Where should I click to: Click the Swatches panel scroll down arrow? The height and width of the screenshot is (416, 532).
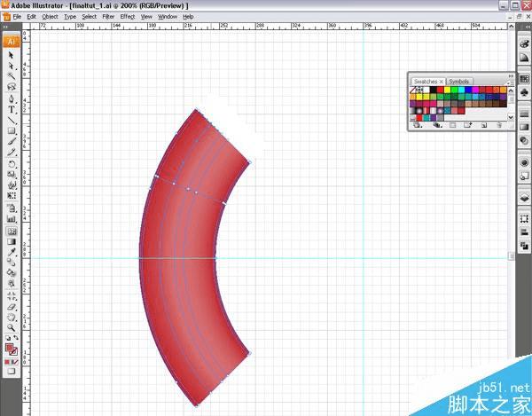pyautogui.click(x=511, y=117)
